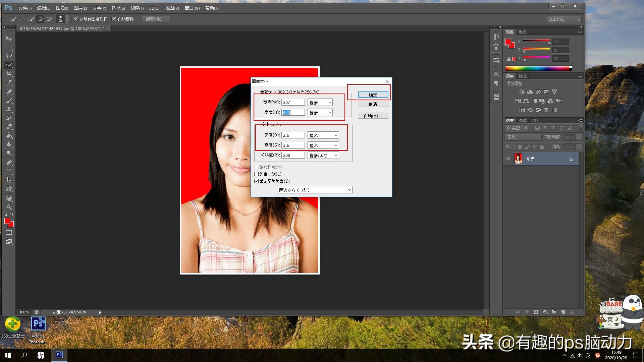Hide the 背景 (Background) layer with the eye icon

[508, 159]
